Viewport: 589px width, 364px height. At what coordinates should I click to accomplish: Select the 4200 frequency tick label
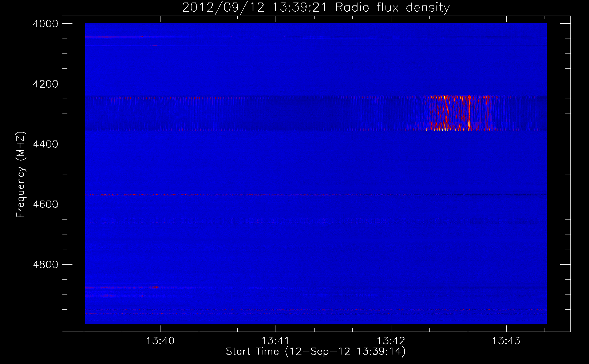[x=46, y=84]
